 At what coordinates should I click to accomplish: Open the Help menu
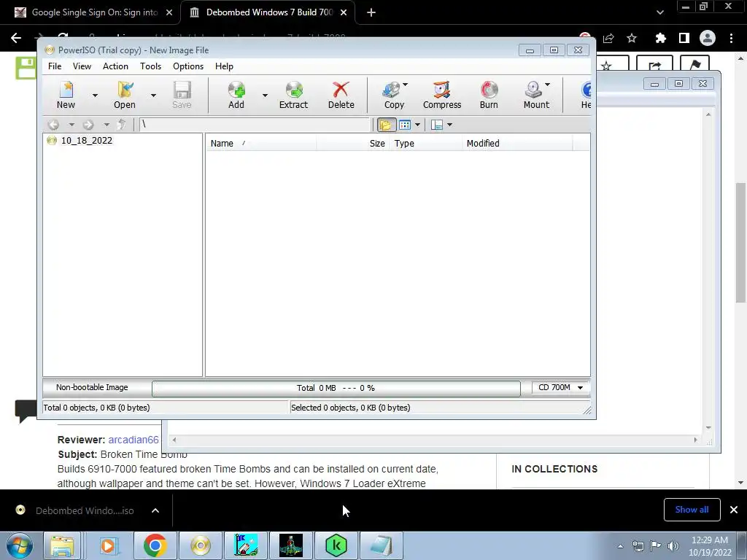tap(224, 66)
